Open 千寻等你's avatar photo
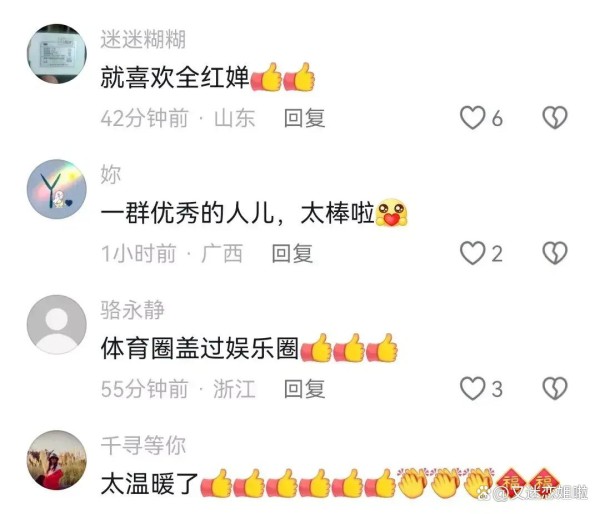This screenshot has width=600, height=514. click(x=57, y=460)
